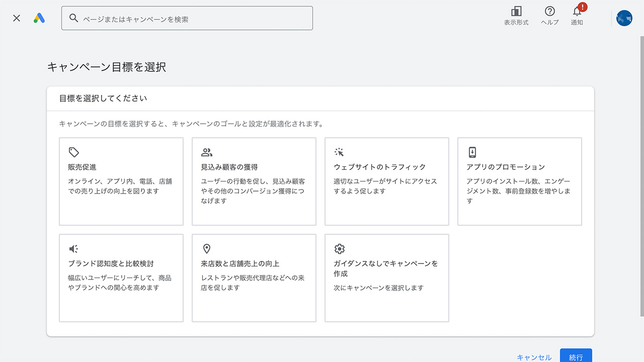This screenshot has width=644, height=362.
Task: Choose ガイダンスなしでキャンペーンを作成
Action: click(386, 278)
